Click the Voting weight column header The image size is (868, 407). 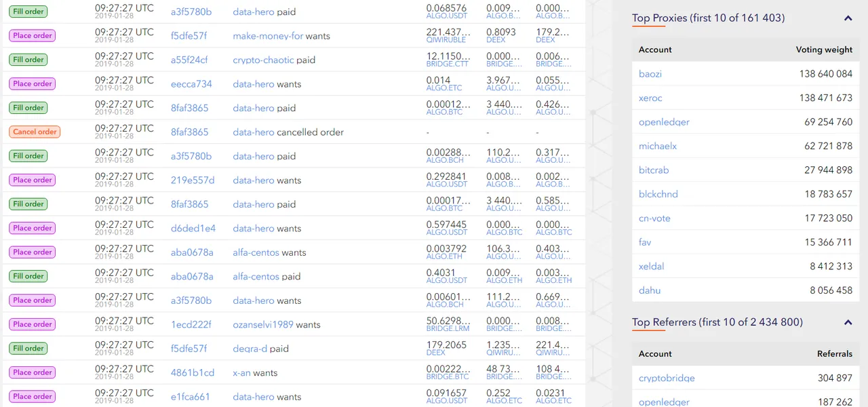pyautogui.click(x=824, y=50)
